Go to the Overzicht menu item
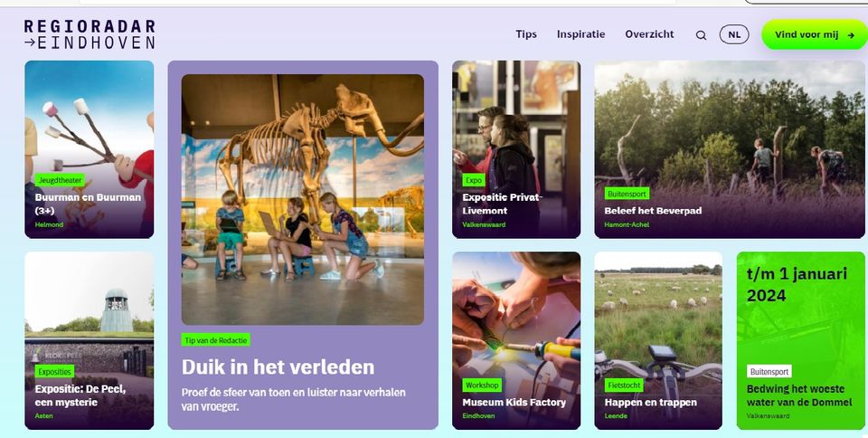 (x=649, y=34)
